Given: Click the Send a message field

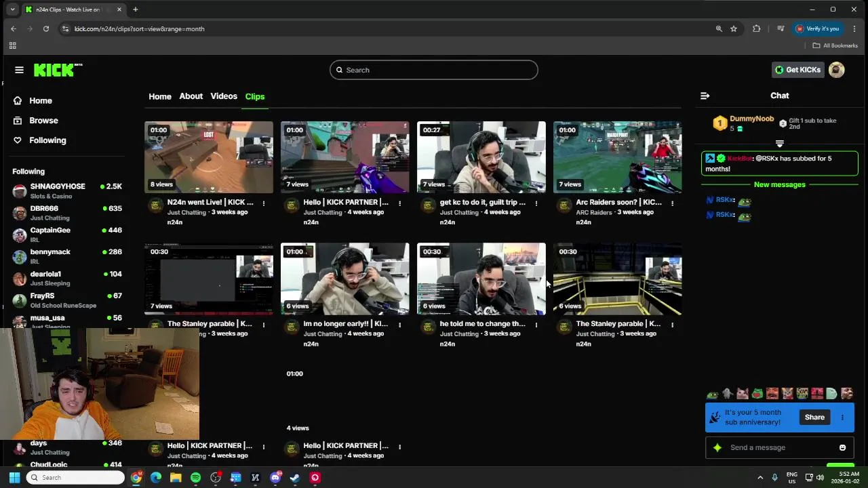Looking at the screenshot, I should [x=780, y=447].
